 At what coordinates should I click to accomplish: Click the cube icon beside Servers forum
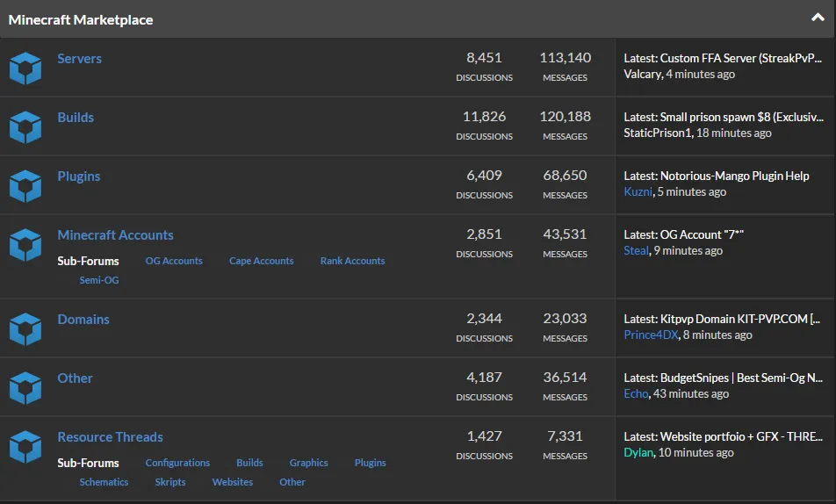pos(25,68)
